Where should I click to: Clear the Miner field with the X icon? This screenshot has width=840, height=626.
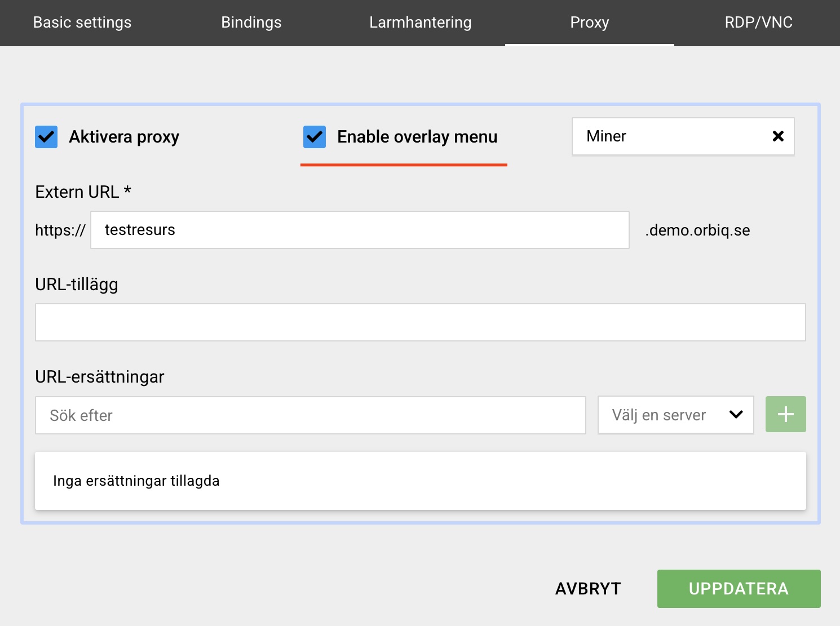tap(778, 136)
